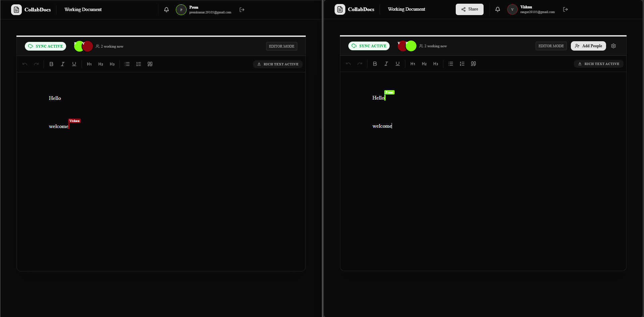Viewport: 644px width, 317px height.
Task: Apply Heading 3 in the left (Prem) editor
Action: coord(112,64)
